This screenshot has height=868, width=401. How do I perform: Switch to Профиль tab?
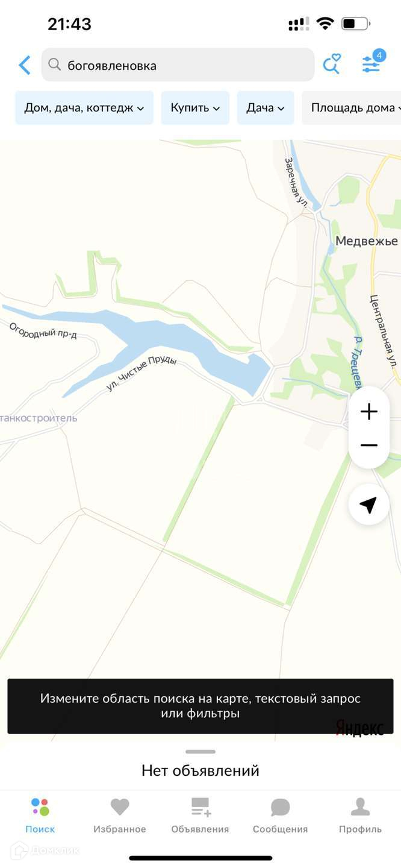[x=360, y=816]
